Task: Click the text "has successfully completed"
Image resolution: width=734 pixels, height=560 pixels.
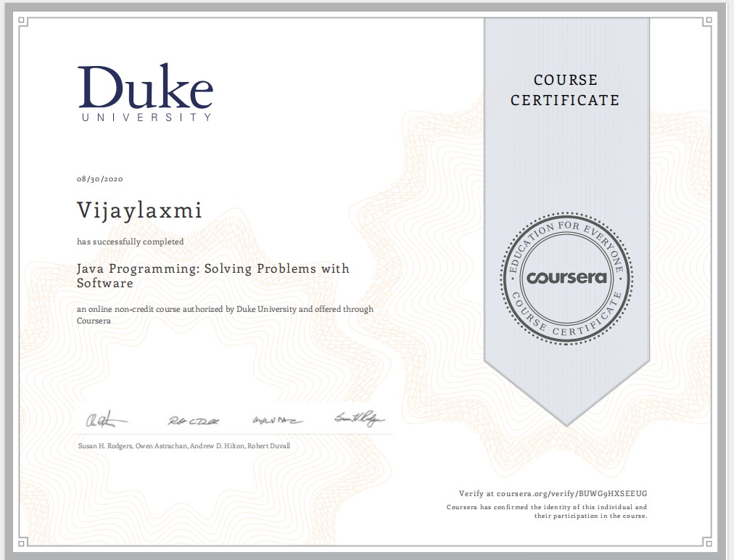Action: (130, 242)
